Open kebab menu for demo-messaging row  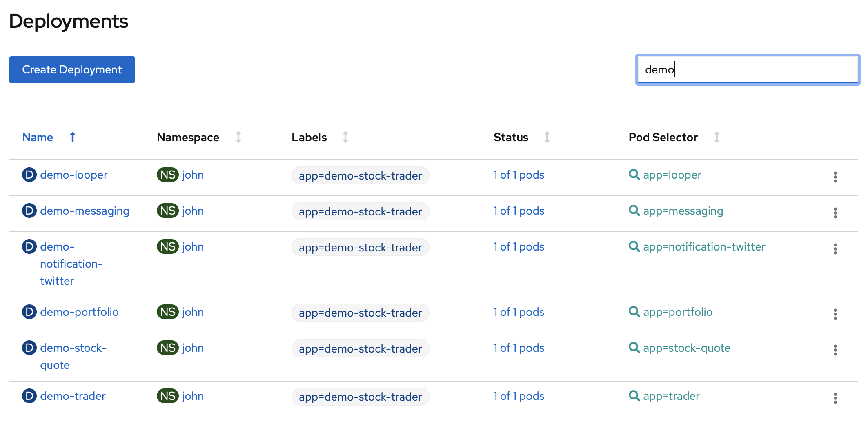[835, 213]
